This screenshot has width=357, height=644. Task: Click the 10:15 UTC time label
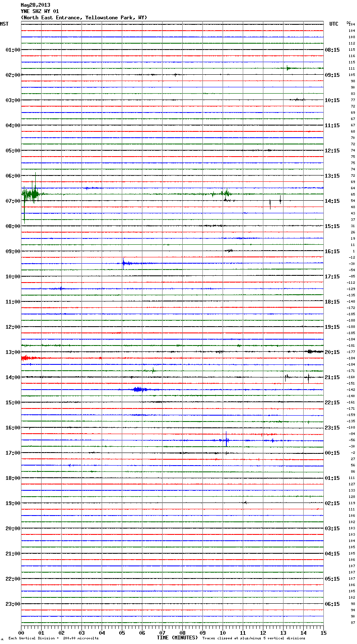(x=332, y=100)
